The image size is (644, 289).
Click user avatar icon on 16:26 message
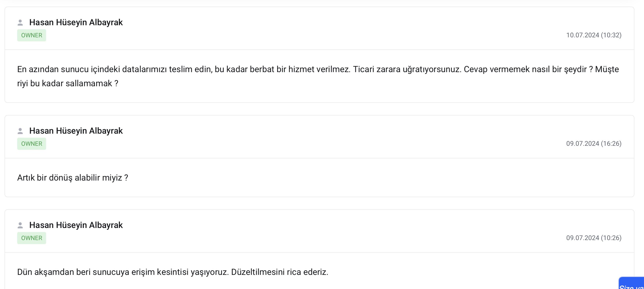(20, 131)
